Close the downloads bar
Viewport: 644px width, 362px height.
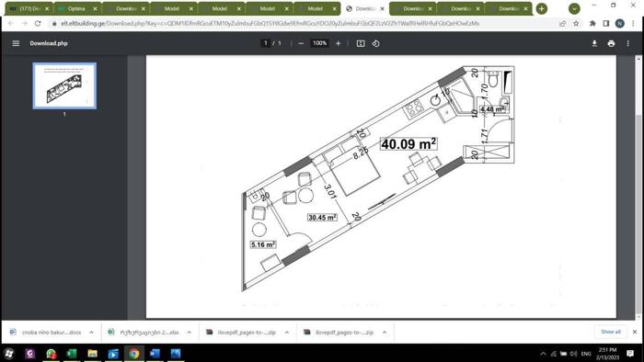click(635, 332)
